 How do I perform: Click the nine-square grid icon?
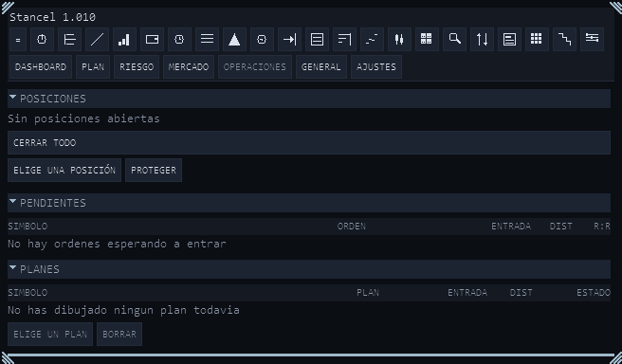(537, 40)
